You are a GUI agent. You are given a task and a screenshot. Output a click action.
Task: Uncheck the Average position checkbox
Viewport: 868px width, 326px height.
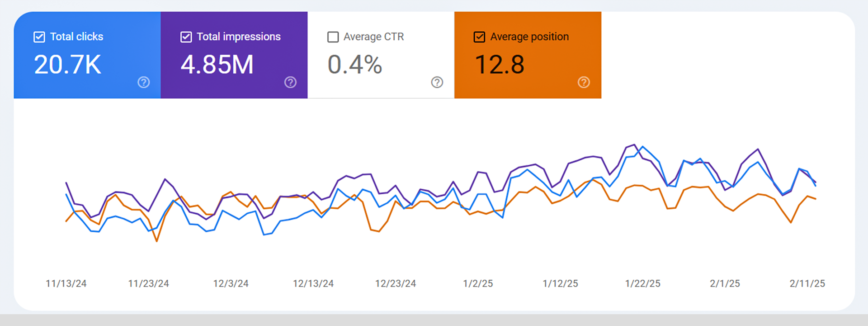click(x=480, y=37)
